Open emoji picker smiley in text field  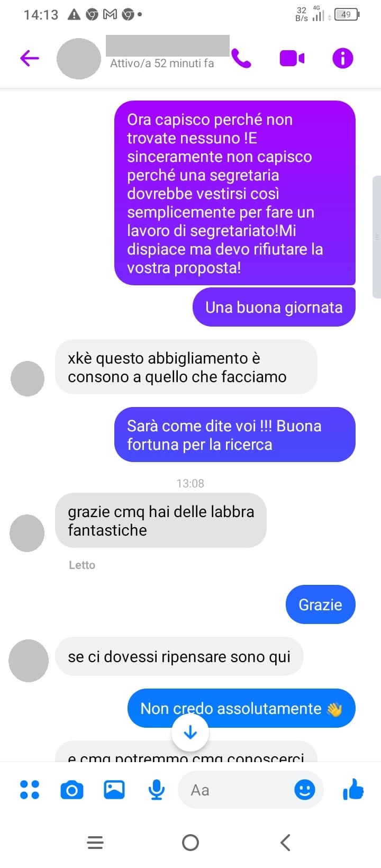304,790
